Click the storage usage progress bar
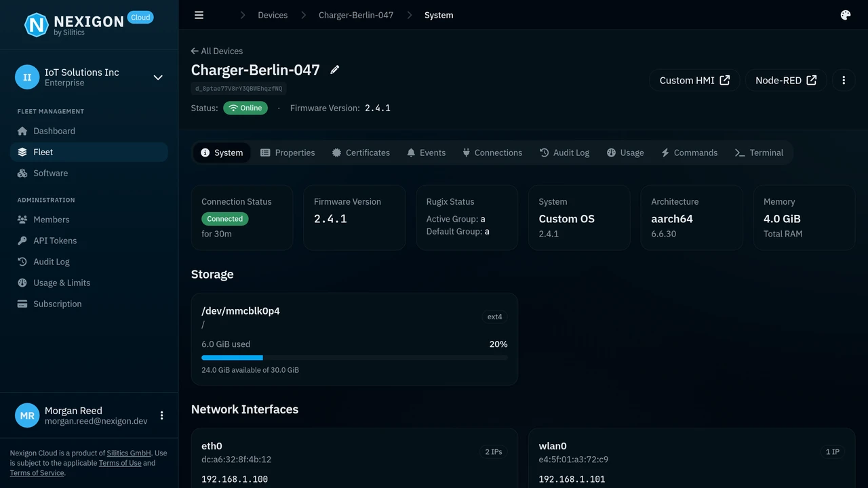868x488 pixels. click(354, 357)
